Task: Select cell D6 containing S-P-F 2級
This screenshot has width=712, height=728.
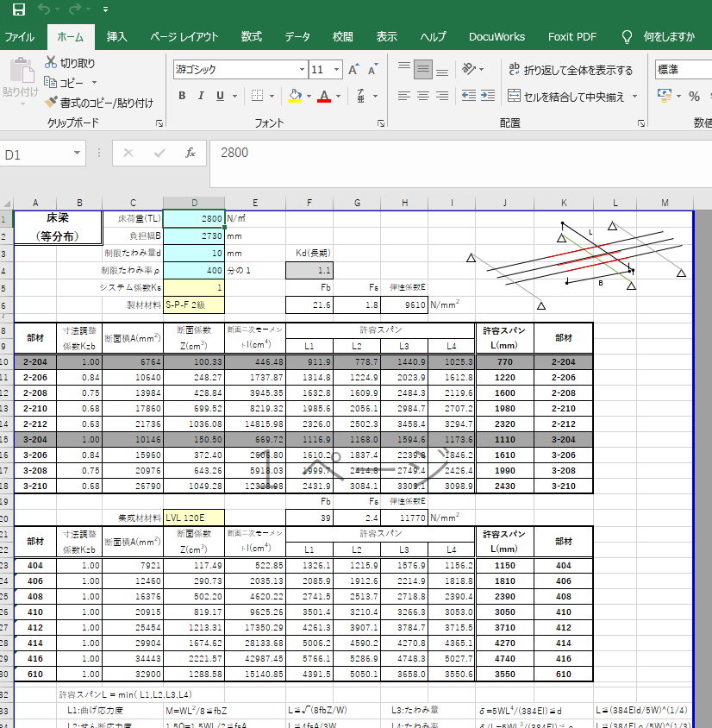Action: pos(194,304)
